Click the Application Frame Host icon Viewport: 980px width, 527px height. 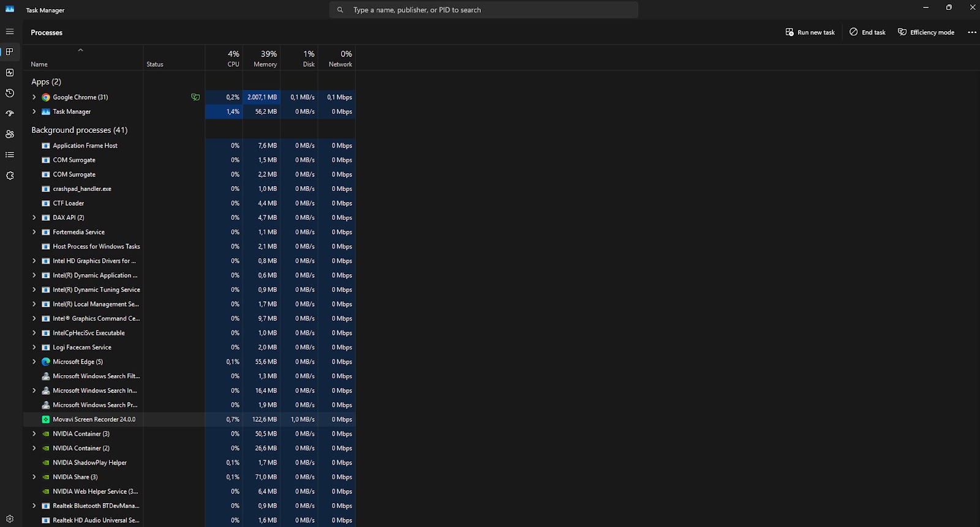tap(46, 146)
